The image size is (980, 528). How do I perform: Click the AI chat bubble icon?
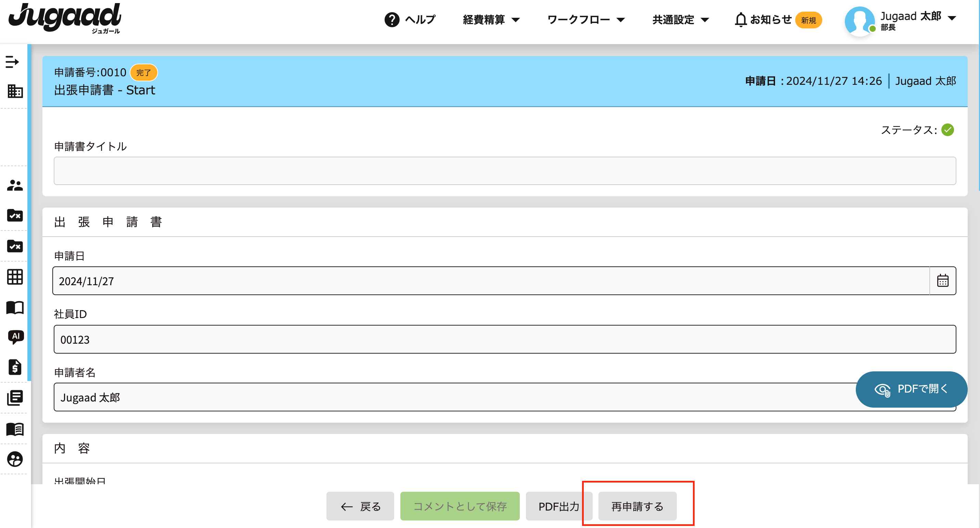[x=16, y=337]
